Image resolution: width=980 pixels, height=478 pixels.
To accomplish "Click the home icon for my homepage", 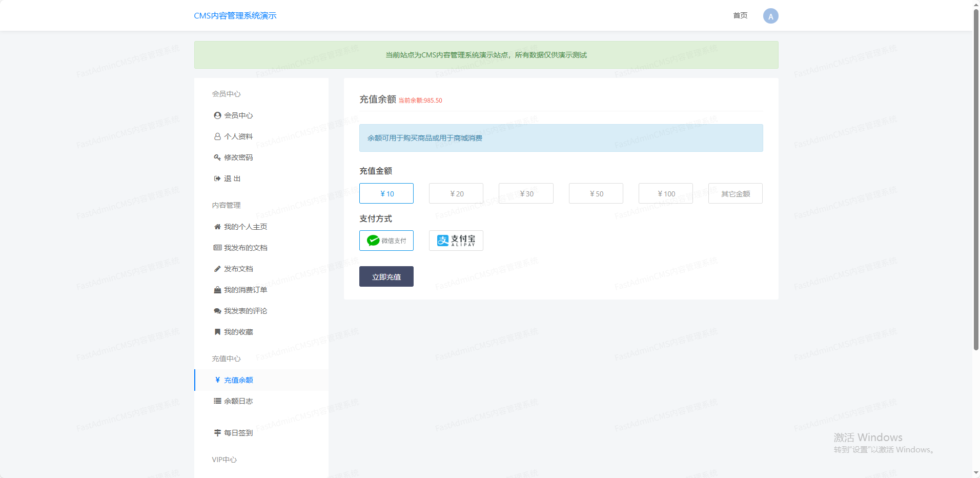I will click(217, 227).
